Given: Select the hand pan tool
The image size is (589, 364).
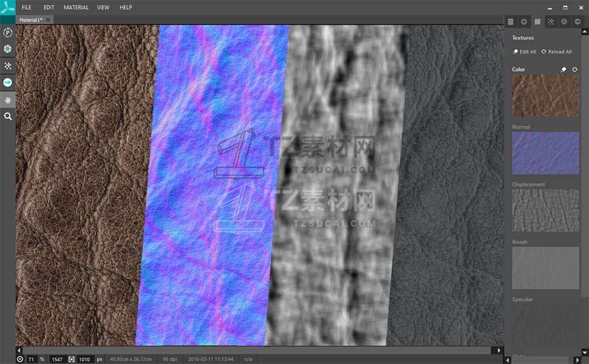Looking at the screenshot, I should (x=7, y=100).
